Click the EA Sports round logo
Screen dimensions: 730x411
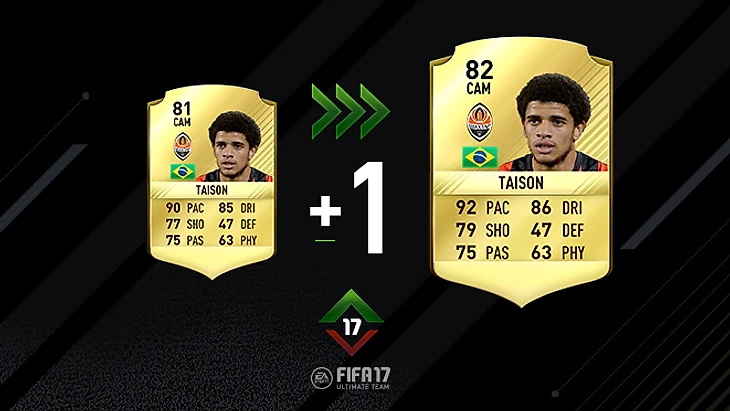(322, 378)
